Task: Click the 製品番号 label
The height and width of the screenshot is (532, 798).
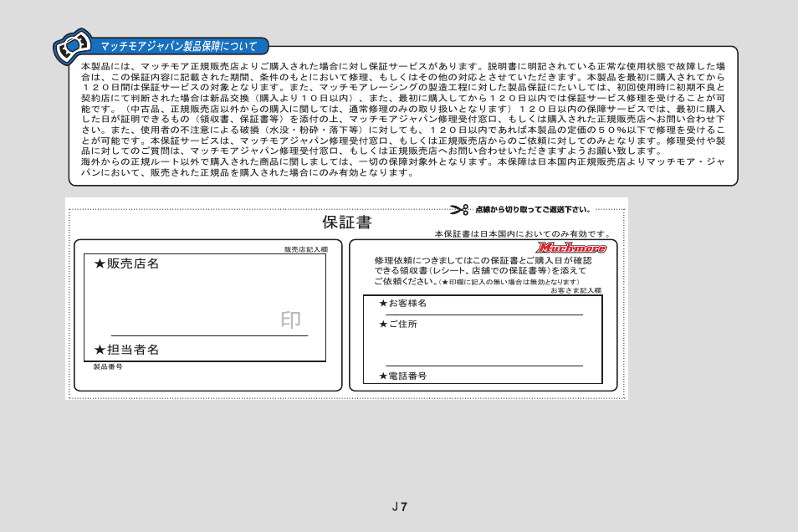Action: click(108, 366)
